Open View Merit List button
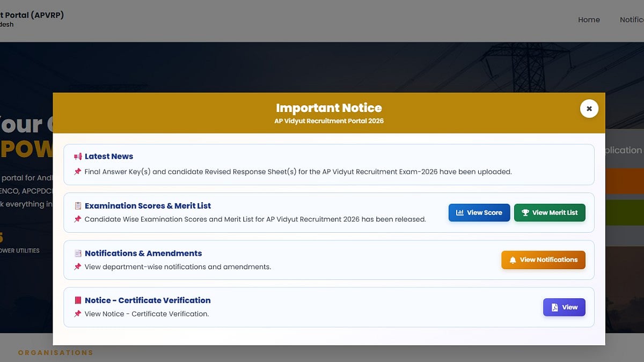 click(550, 212)
